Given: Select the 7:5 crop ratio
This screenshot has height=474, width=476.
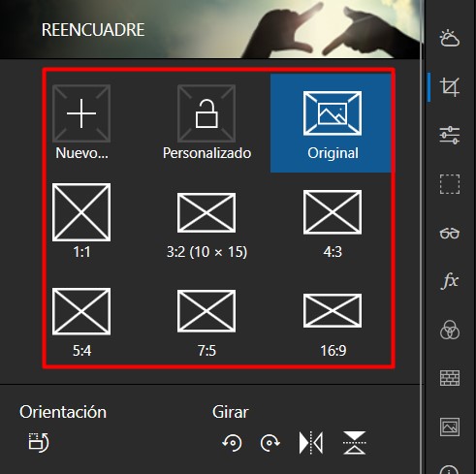Looking at the screenshot, I should 206,323.
